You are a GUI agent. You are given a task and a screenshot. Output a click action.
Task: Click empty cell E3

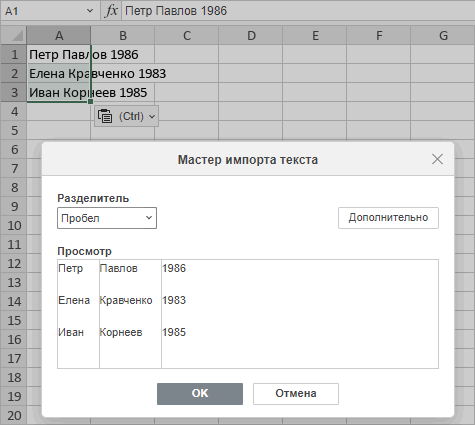coord(315,92)
